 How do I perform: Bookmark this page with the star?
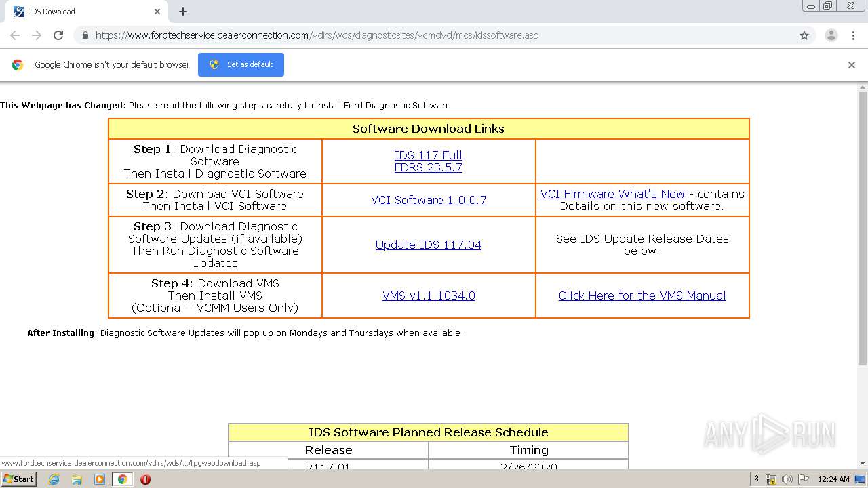(804, 35)
